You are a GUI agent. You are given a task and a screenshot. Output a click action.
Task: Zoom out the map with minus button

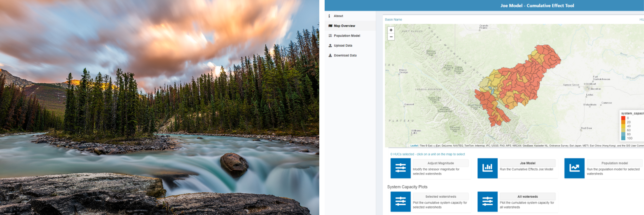pos(391,37)
